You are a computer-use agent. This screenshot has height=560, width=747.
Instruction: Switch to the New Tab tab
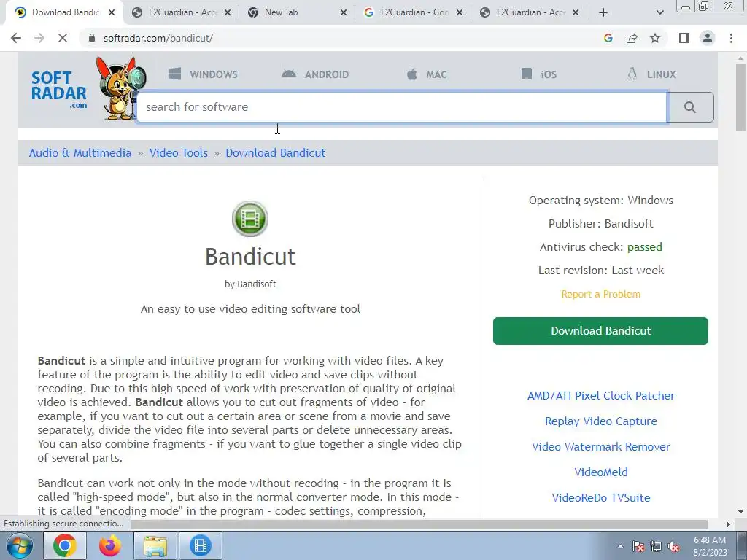[x=298, y=12]
